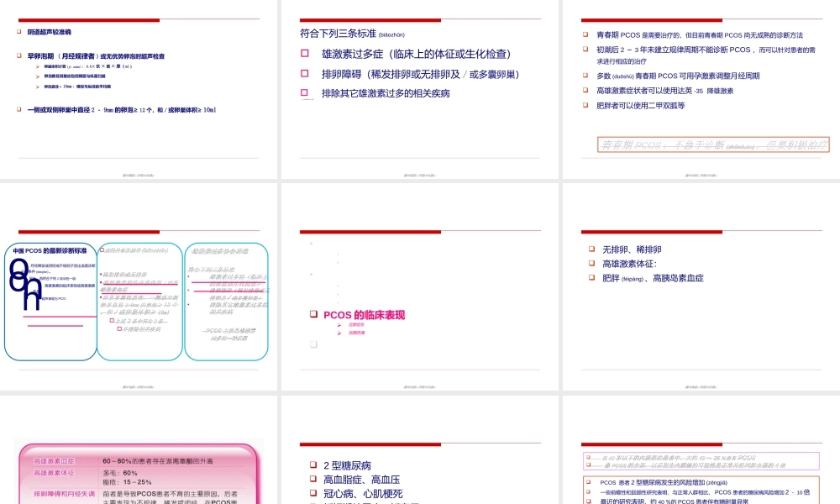Click the bullet icon beside 青春期 PCOS 是需要治疗的
Screen dimensions: 840x504
pyautogui.click(x=583, y=34)
